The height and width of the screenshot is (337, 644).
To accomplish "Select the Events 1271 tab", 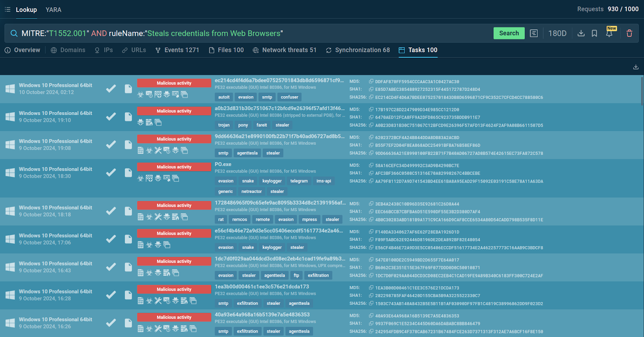I will [x=177, y=50].
